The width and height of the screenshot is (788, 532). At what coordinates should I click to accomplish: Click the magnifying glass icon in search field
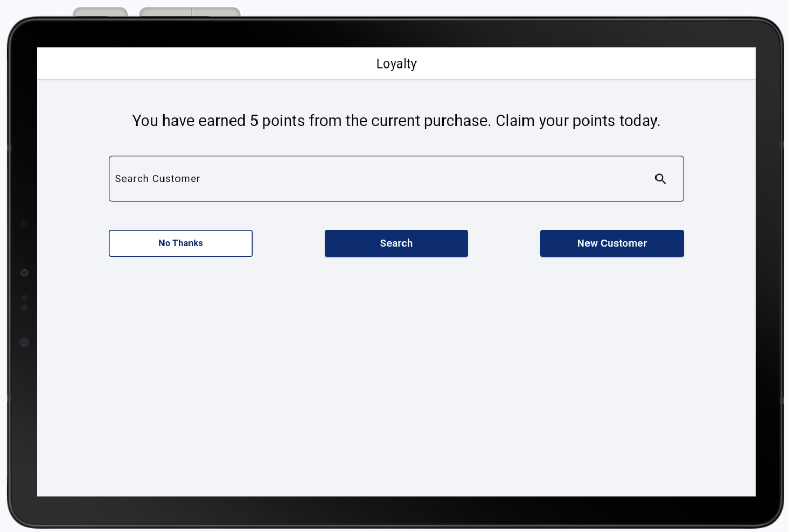660,179
